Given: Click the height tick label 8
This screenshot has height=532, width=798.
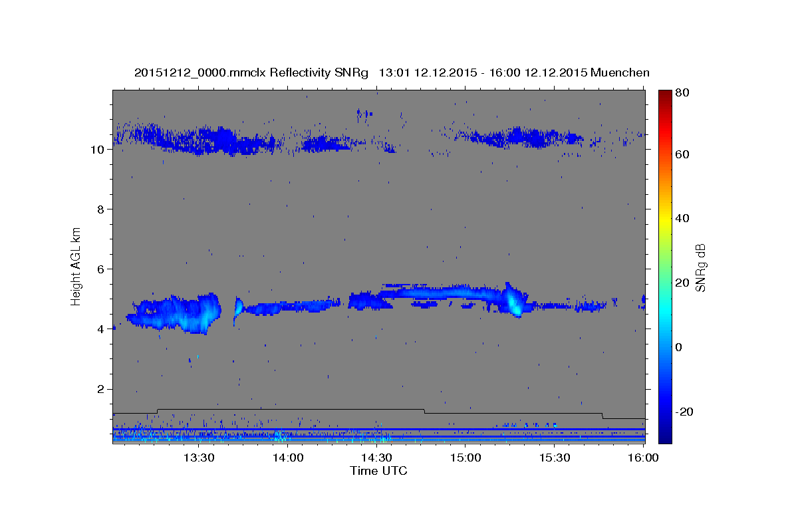Looking at the screenshot, I should (x=100, y=209).
